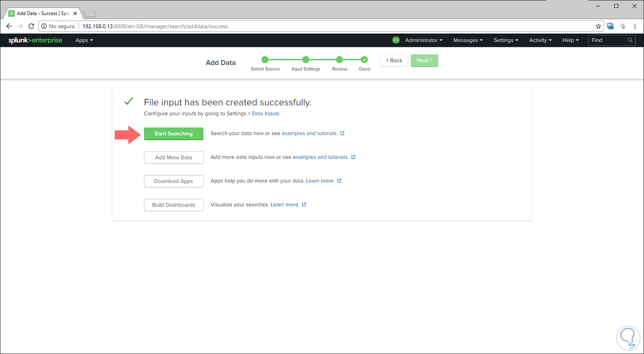Click the splunk>enterprise logo
This screenshot has width=644, height=354.
pyautogui.click(x=35, y=40)
